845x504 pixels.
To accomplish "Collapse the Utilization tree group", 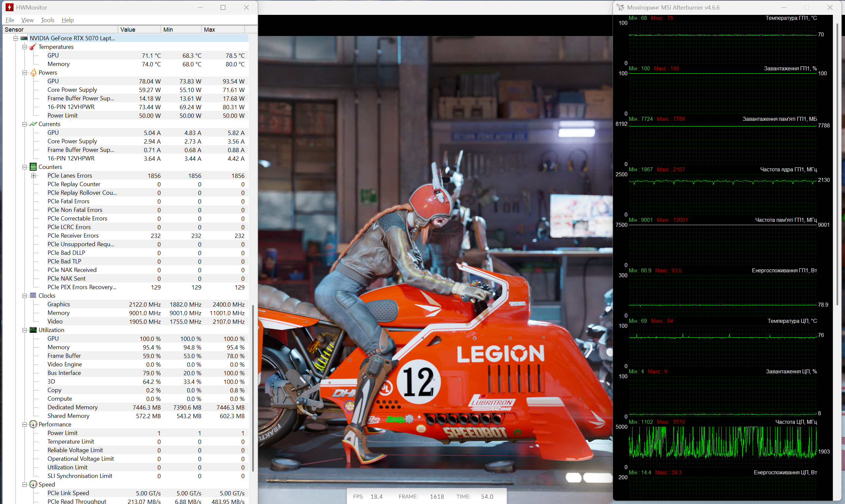I will (x=24, y=330).
